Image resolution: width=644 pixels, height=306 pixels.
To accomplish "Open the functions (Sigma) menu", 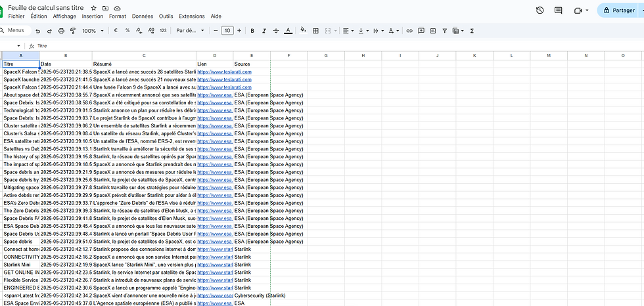I will coord(472,31).
